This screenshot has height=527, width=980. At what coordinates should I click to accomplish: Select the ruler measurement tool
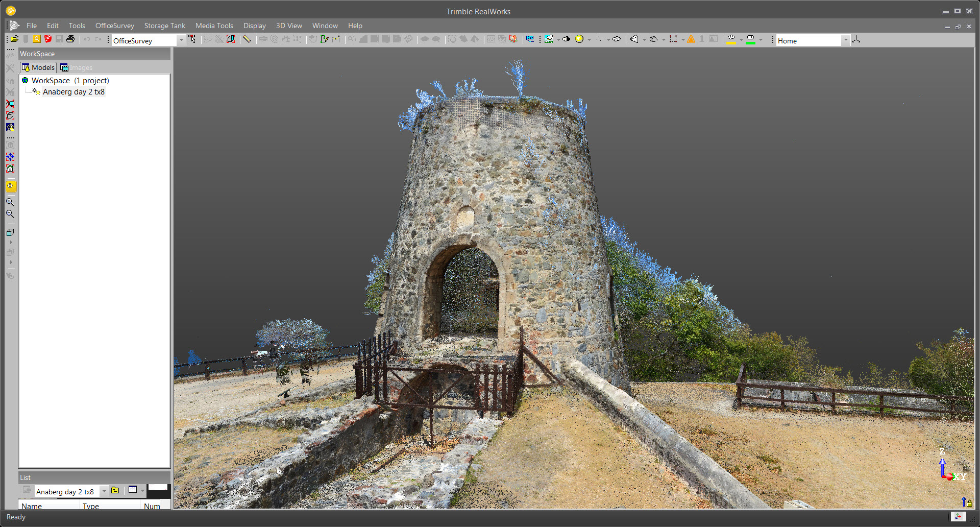click(247, 39)
